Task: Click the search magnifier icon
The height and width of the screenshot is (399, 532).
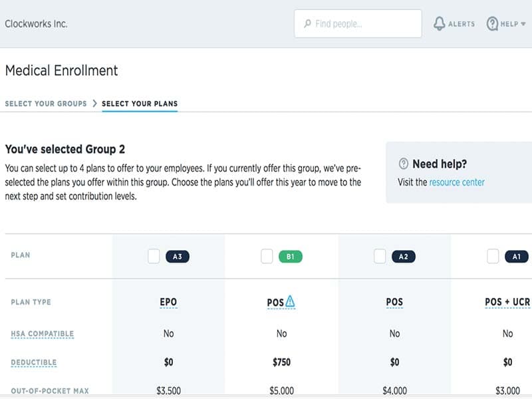Action: pos(307,24)
